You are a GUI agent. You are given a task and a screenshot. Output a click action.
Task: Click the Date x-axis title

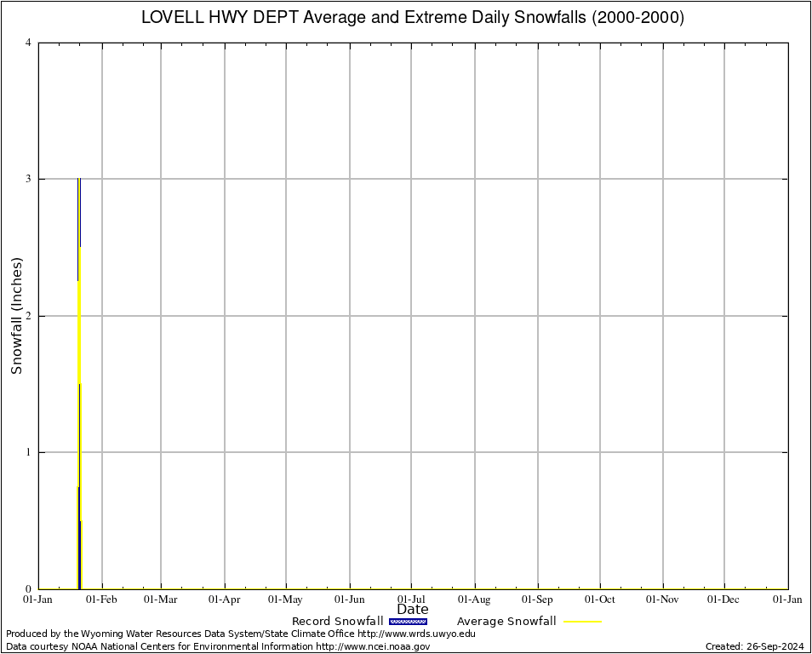point(413,610)
